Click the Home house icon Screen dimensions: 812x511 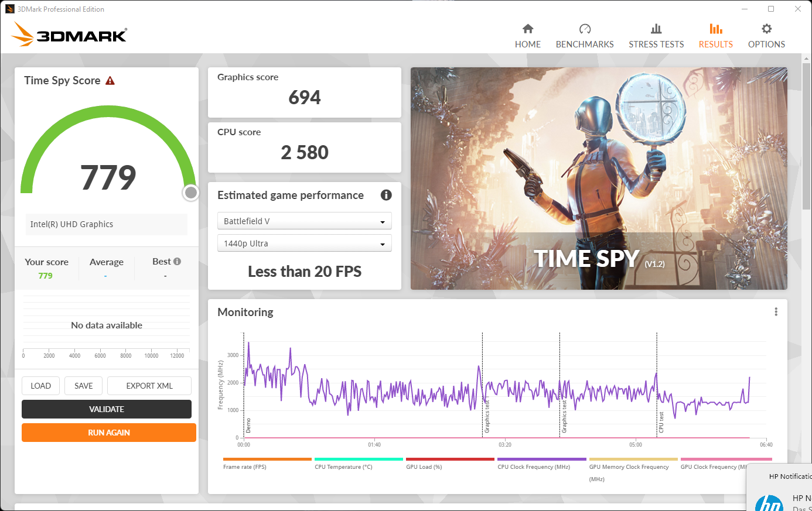[x=528, y=29]
